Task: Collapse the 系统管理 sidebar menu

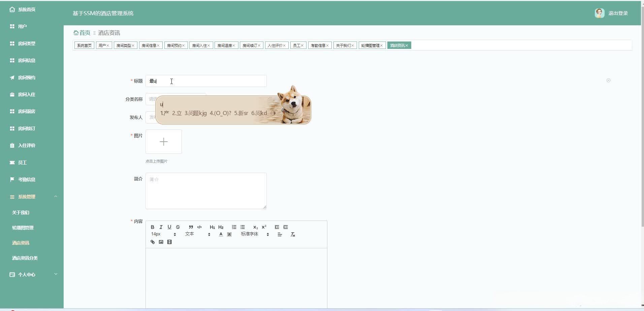Action: click(32, 197)
